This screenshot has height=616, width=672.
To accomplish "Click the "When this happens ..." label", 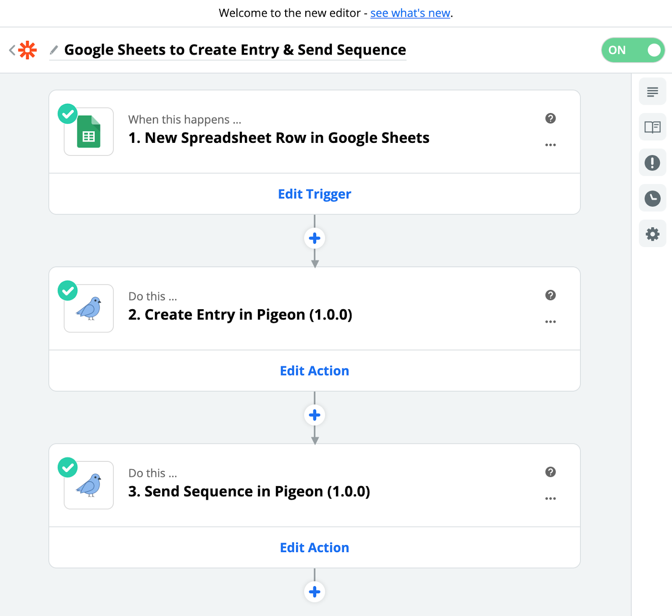I will pos(185,120).
